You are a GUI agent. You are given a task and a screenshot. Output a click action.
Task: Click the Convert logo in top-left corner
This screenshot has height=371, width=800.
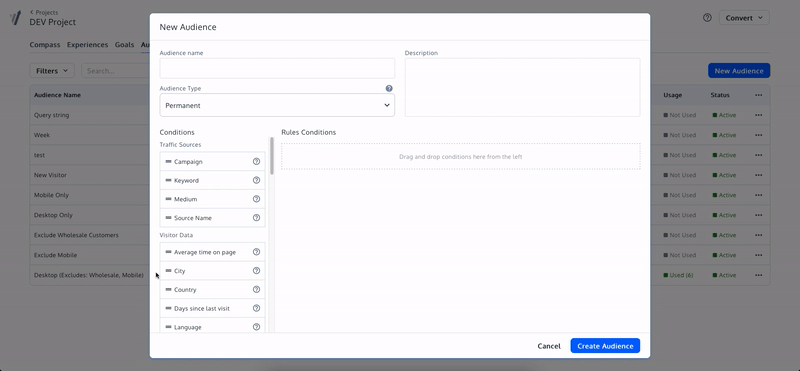point(15,18)
